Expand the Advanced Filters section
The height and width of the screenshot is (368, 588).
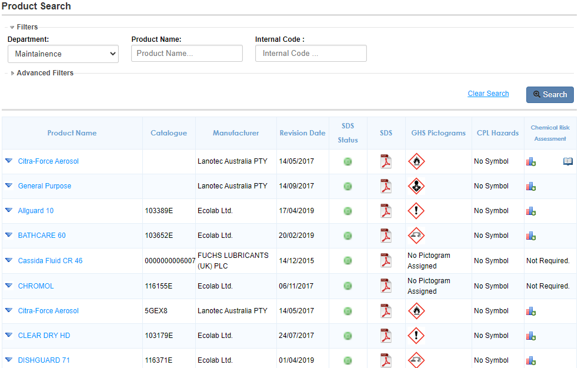45,73
